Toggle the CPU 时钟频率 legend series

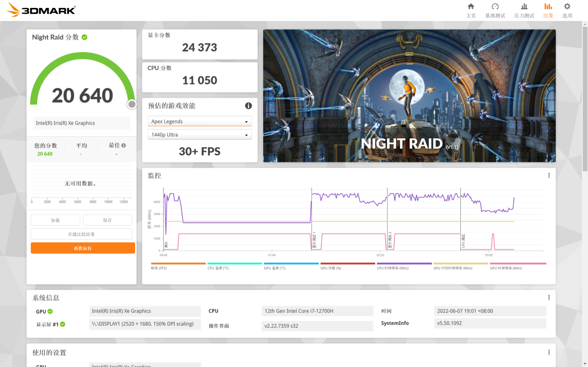404,266
